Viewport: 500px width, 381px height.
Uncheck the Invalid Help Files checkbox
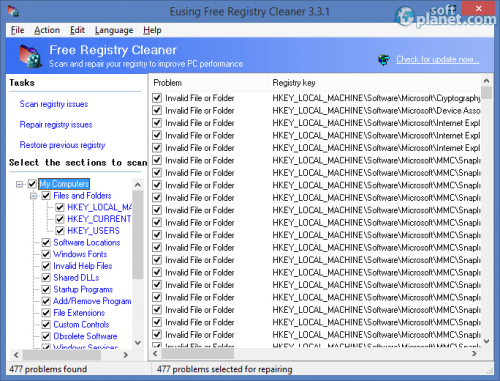click(46, 266)
